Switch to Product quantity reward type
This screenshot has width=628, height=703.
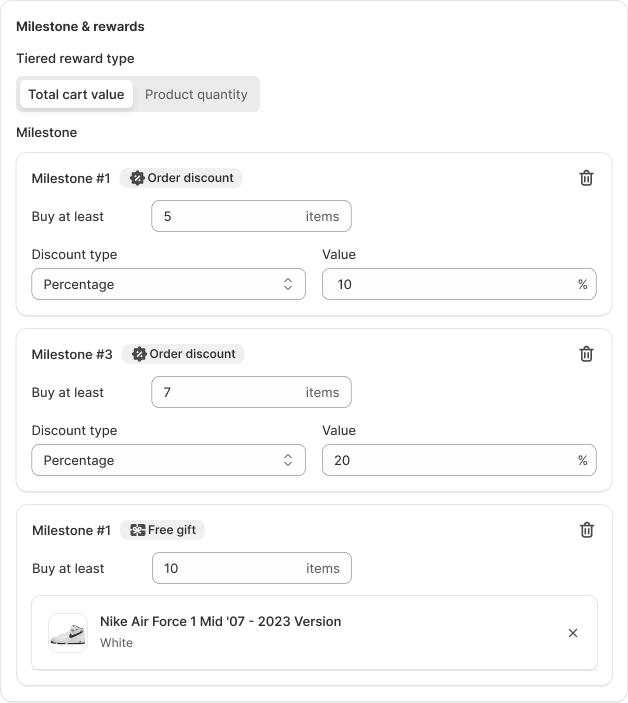pos(196,94)
